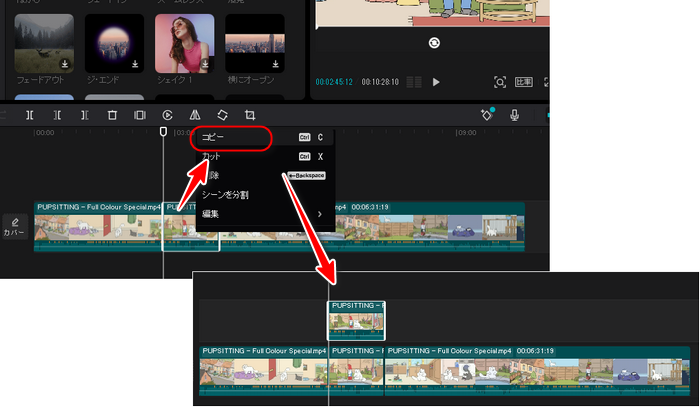
Task: Click the playhead marker on timeline ruler
Action: pyautogui.click(x=164, y=131)
